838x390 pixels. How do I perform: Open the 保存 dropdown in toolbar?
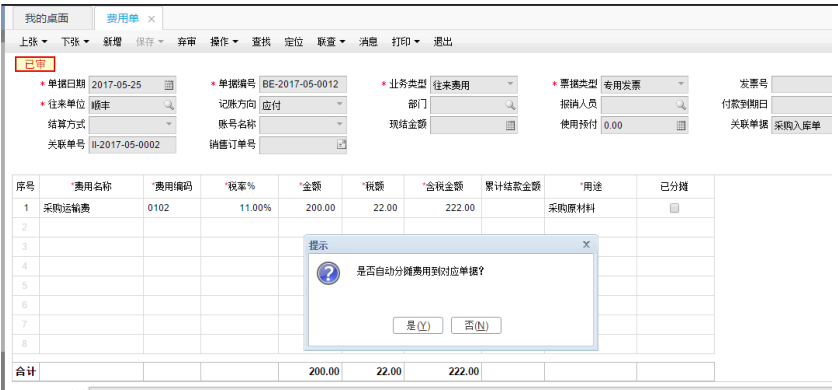click(150, 42)
